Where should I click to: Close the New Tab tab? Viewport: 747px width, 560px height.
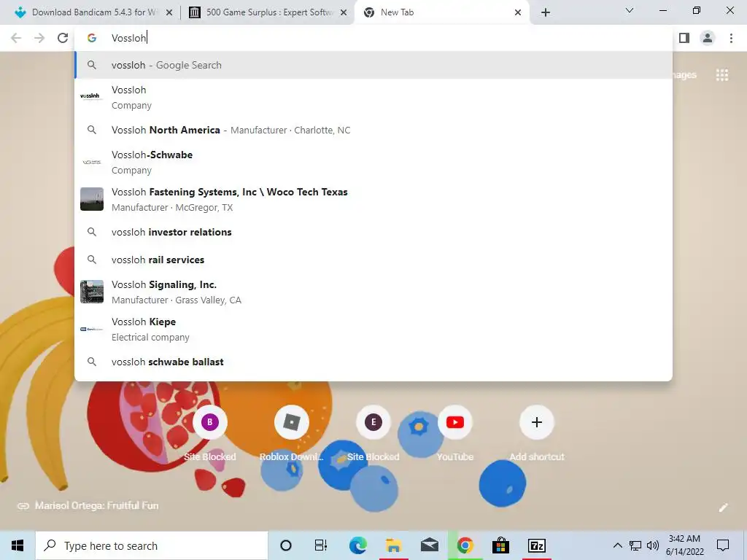pyautogui.click(x=518, y=12)
